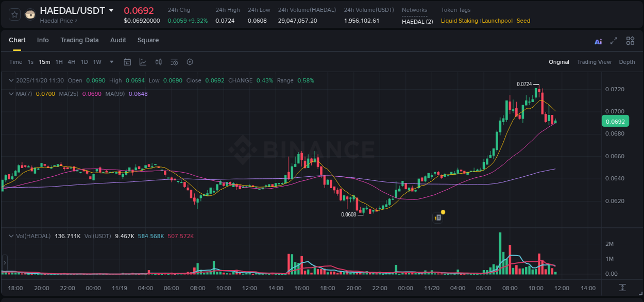Switch chart to Trading View mode
The height and width of the screenshot is (302, 644).
click(x=594, y=62)
